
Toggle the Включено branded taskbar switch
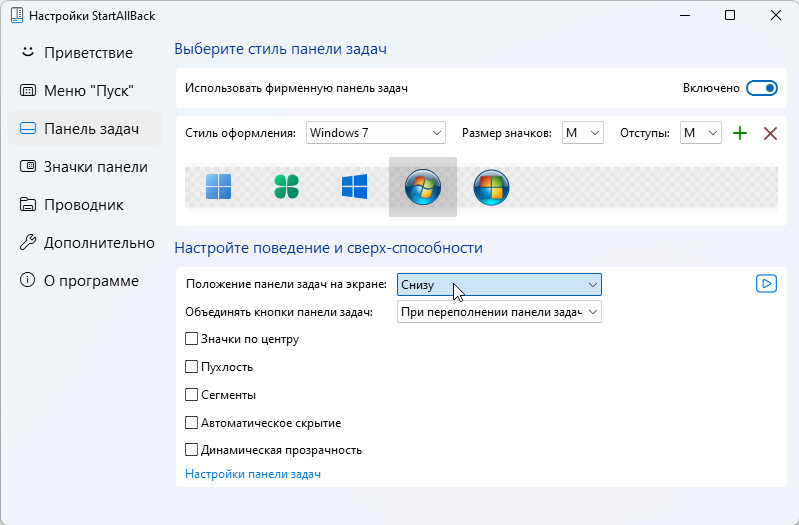(762, 88)
